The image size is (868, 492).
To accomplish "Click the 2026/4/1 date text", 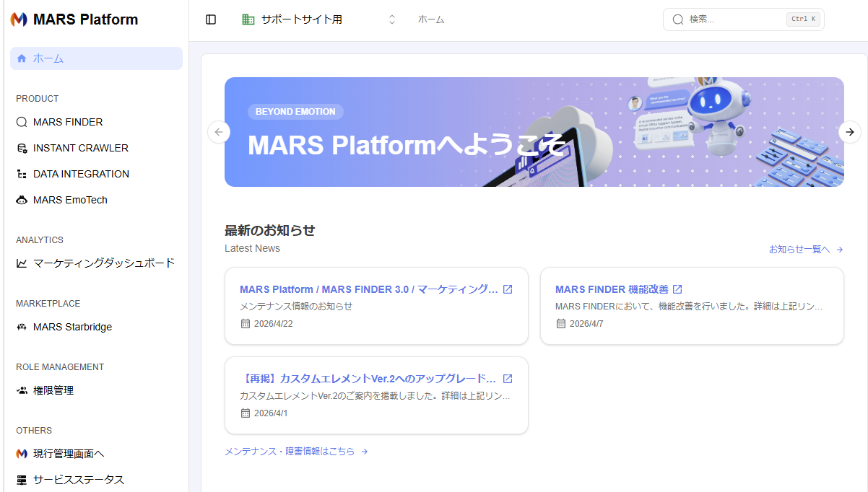I will coord(271,413).
